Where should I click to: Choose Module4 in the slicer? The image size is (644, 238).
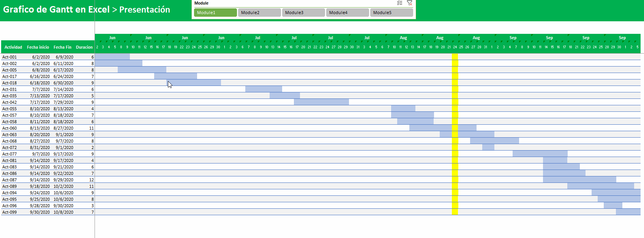347,13
